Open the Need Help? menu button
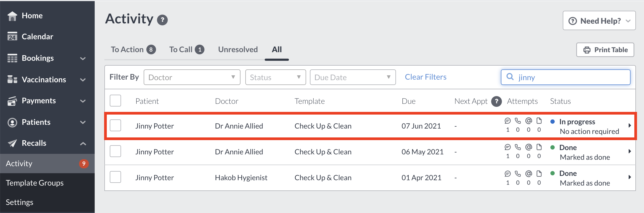The width and height of the screenshot is (644, 213). pos(599,21)
